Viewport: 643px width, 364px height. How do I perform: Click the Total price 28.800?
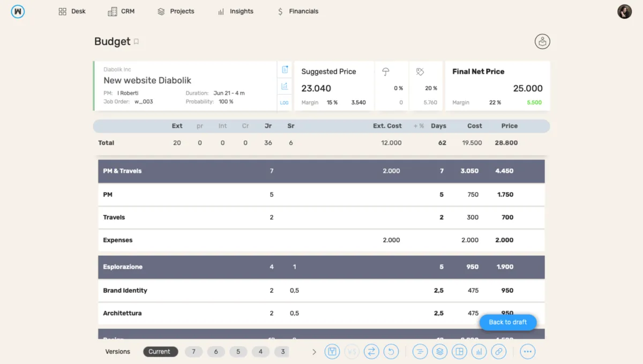point(506,143)
